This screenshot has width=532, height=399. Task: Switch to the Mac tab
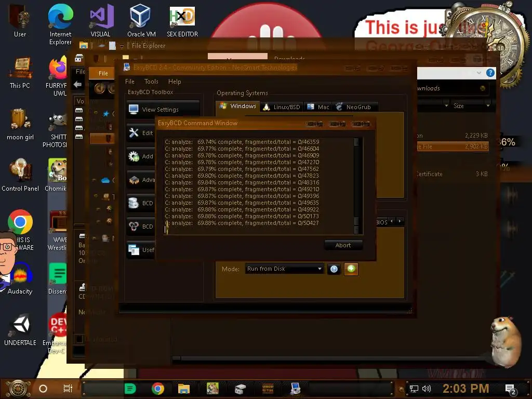(318, 107)
